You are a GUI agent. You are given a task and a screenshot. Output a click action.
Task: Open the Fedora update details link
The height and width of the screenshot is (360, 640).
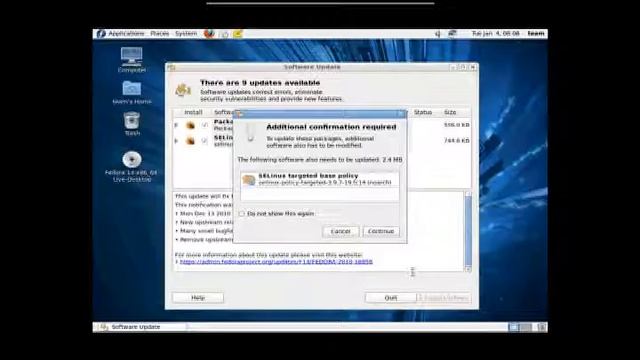(x=276, y=262)
